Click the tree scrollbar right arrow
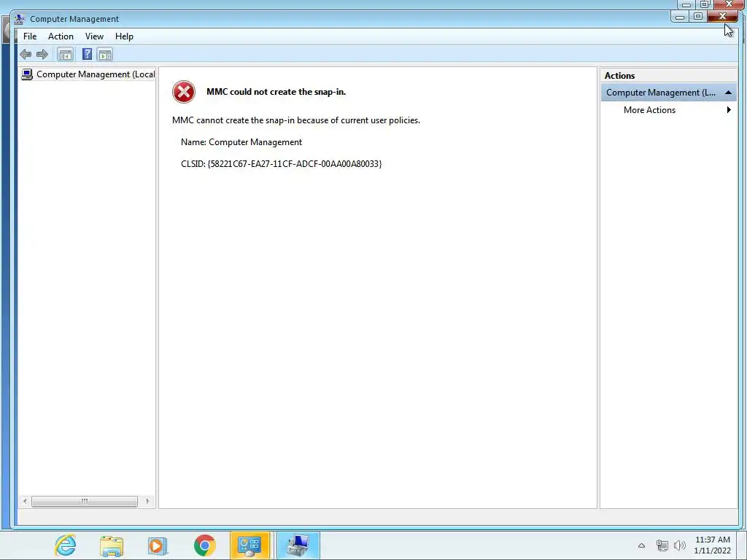747x560 pixels. (147, 501)
